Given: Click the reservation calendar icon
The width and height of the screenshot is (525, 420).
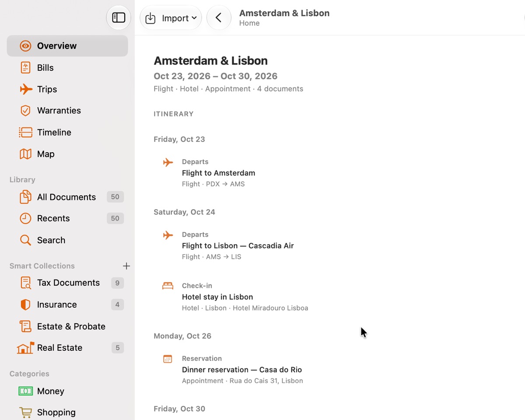Looking at the screenshot, I should tap(168, 359).
